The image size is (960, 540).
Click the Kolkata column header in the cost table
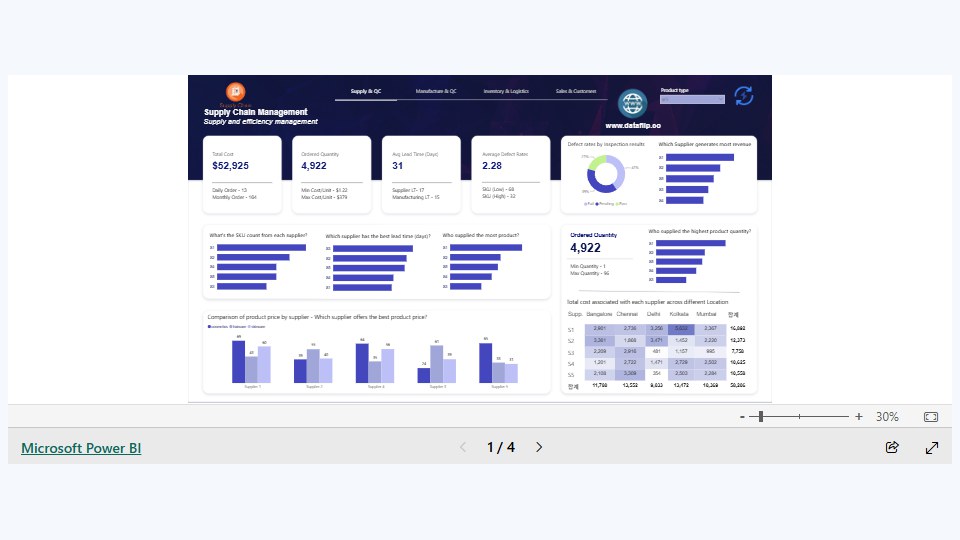(x=679, y=314)
